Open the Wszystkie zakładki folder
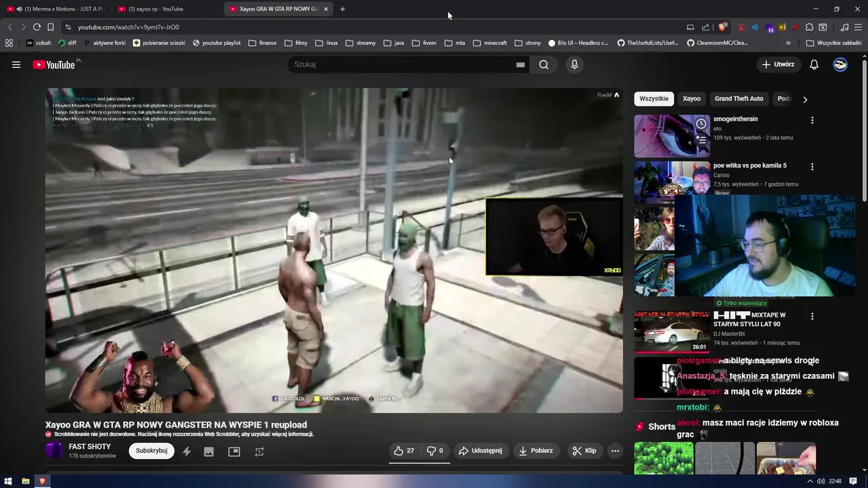Viewport: 868px width, 488px height. (x=833, y=43)
